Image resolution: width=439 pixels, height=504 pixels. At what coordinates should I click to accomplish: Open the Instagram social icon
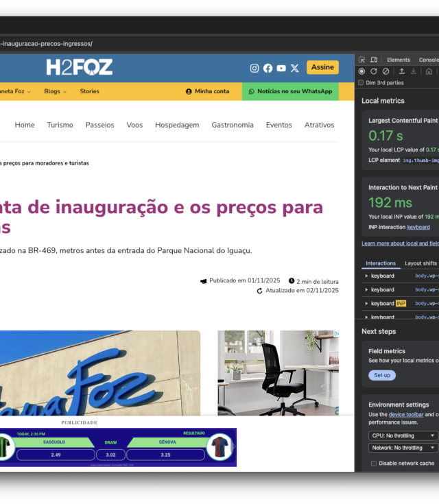pyautogui.click(x=254, y=68)
